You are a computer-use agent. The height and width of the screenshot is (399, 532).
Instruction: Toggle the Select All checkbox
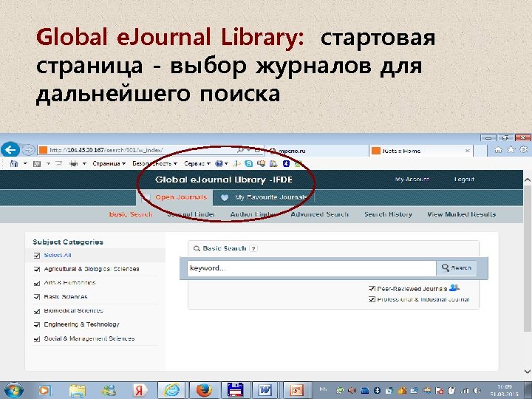(37, 256)
